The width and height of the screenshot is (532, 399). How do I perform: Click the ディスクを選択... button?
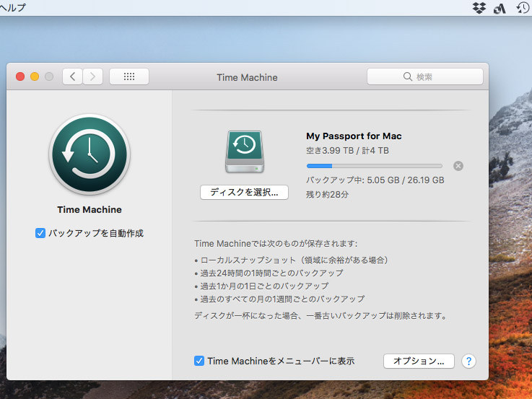point(244,192)
